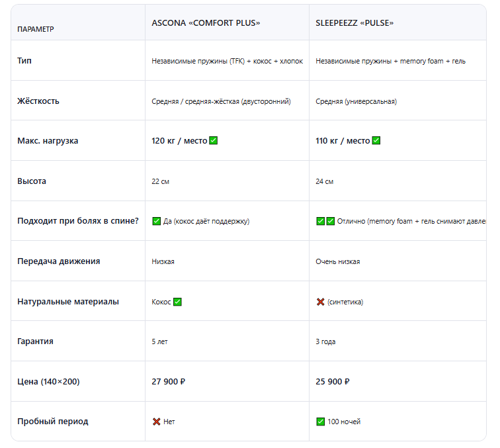Click the 24 см height value
The height and width of the screenshot is (448, 500).
point(324,181)
